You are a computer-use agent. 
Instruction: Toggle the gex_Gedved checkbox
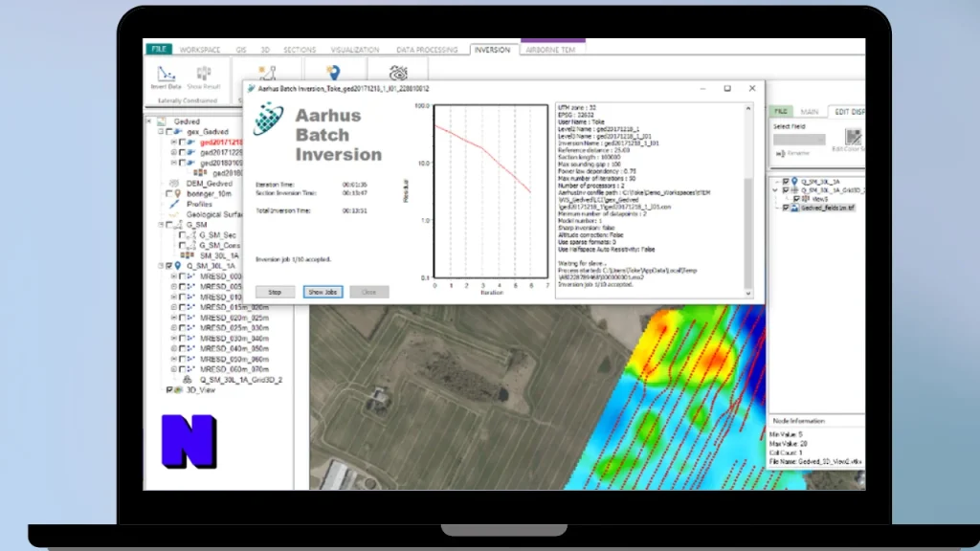tap(168, 132)
